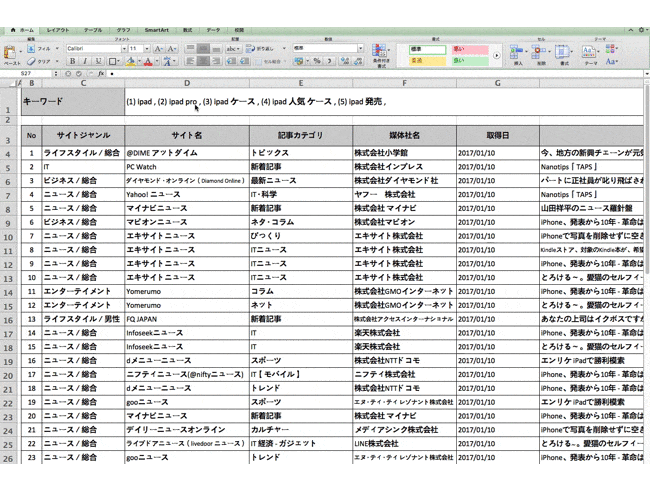Screen dimensions: 650x490
Task: Switch to the レイアウト (Layout) tab
Action: tap(58, 30)
